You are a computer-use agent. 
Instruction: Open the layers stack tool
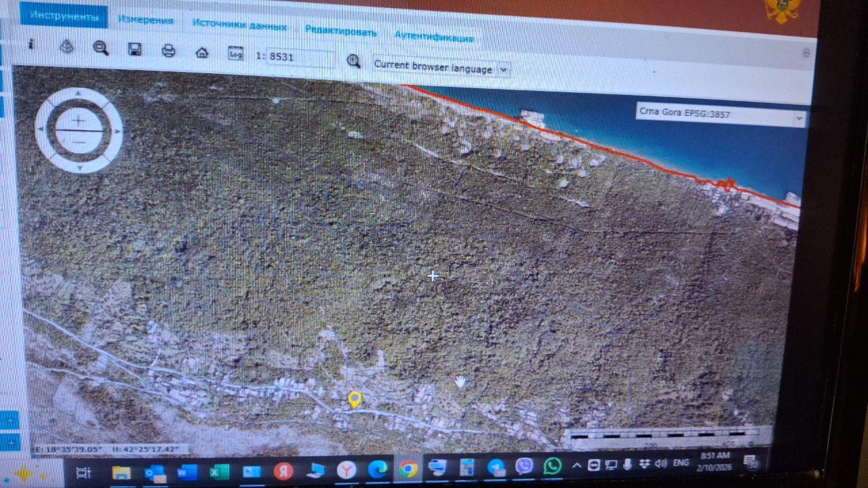[66, 46]
